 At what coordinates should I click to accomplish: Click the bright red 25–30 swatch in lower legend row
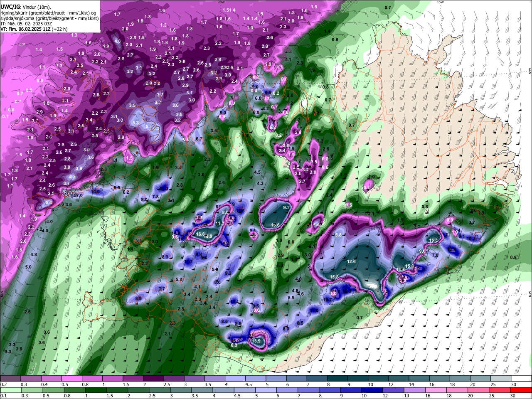[500, 390]
